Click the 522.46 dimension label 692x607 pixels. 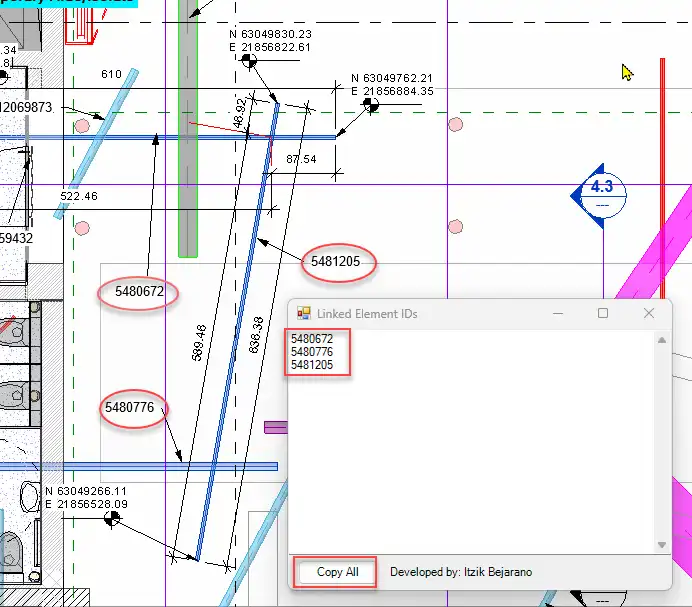click(79, 196)
